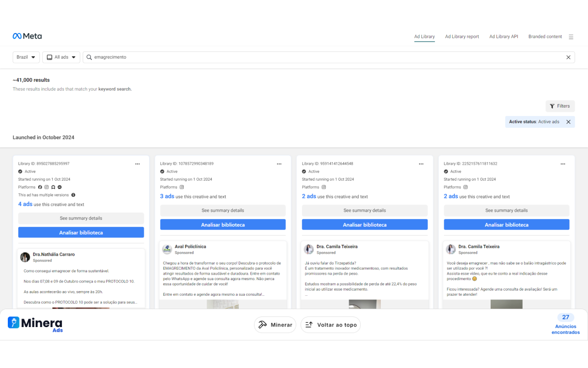The width and height of the screenshot is (588, 368).
Task: Select the Facebook platform icon on first ad
Action: (40, 187)
